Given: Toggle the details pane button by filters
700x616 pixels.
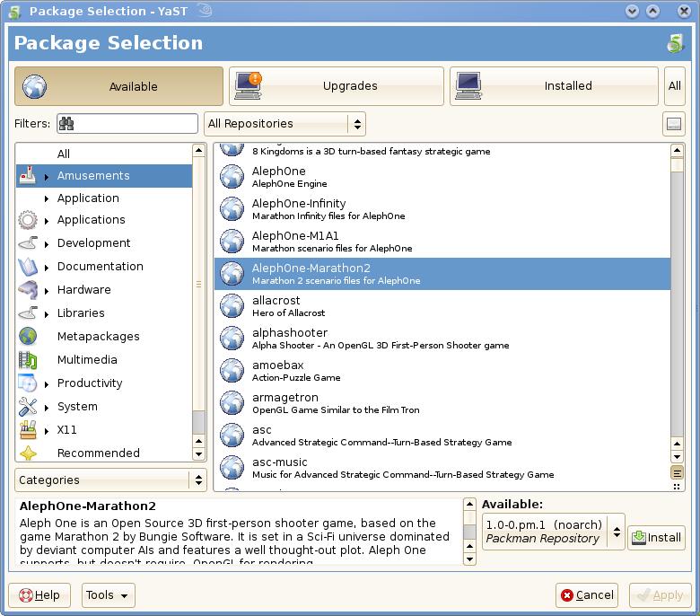Looking at the screenshot, I should pyautogui.click(x=674, y=124).
